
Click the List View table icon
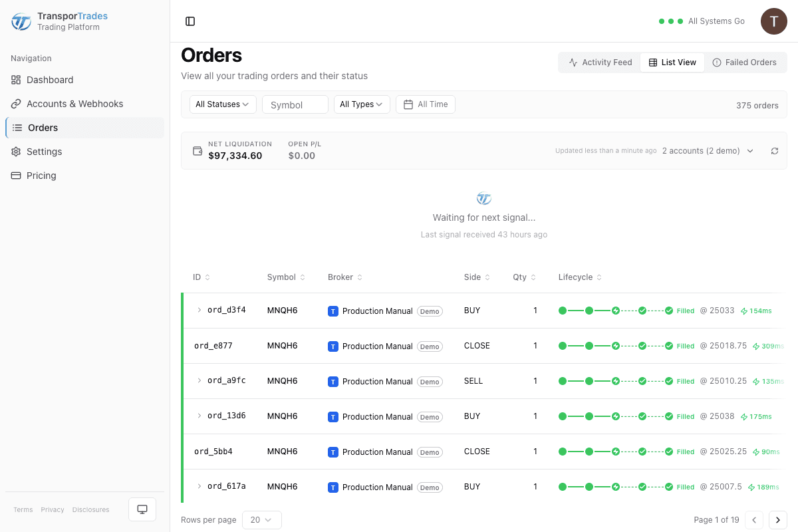pos(653,63)
